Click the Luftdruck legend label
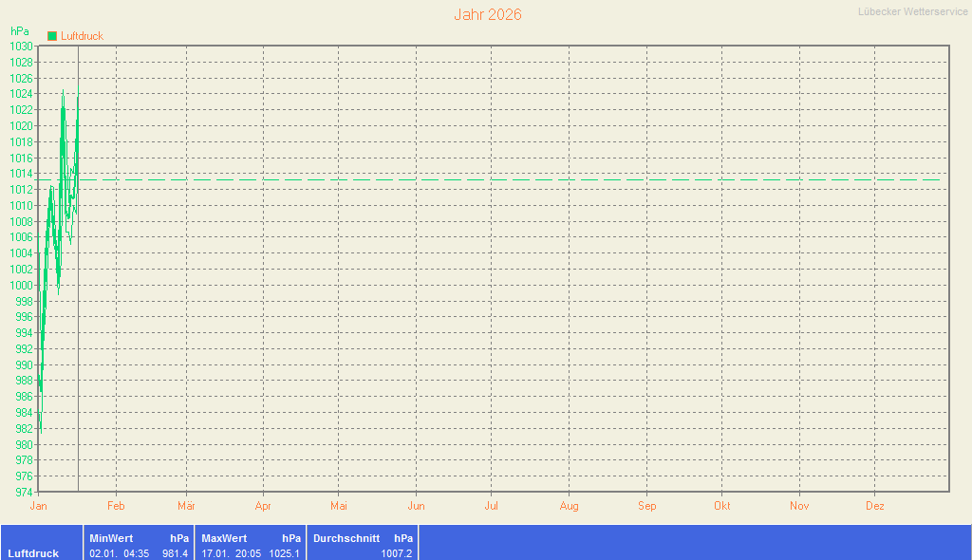The image size is (972, 560). [82, 36]
